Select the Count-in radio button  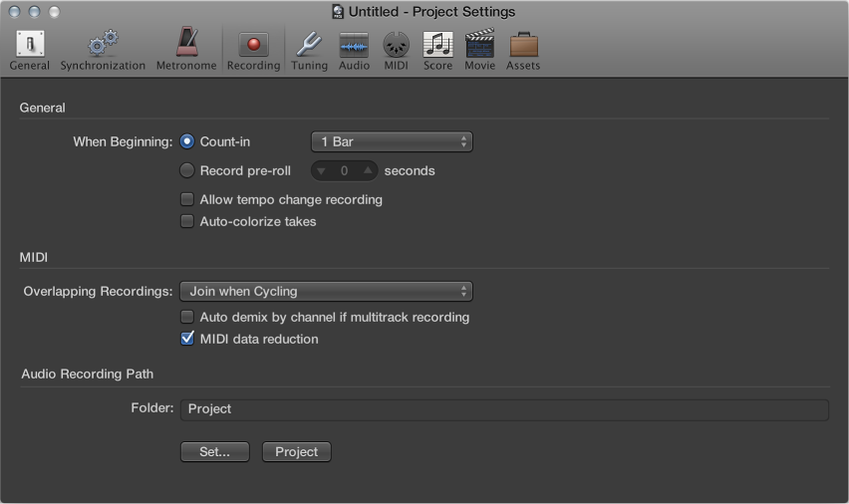tap(186, 141)
